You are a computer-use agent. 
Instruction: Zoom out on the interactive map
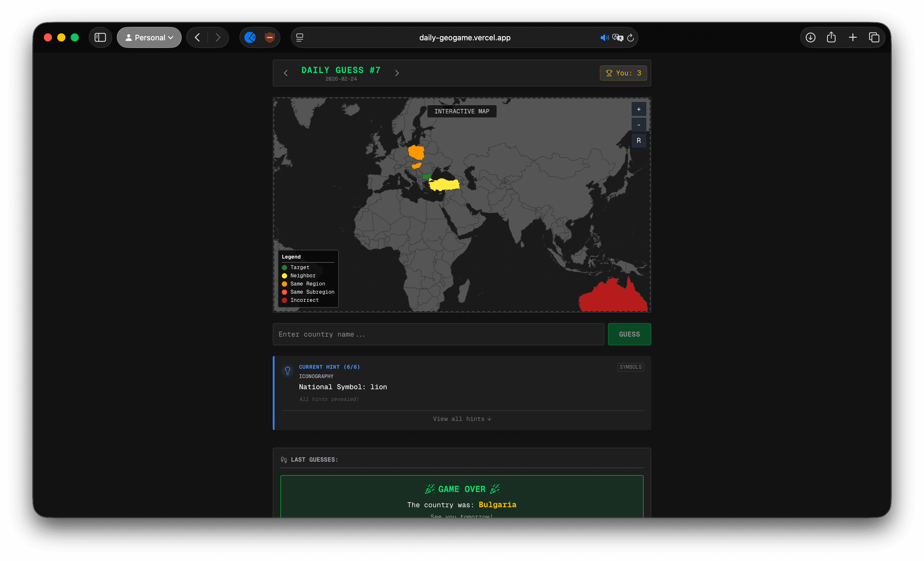(x=639, y=124)
